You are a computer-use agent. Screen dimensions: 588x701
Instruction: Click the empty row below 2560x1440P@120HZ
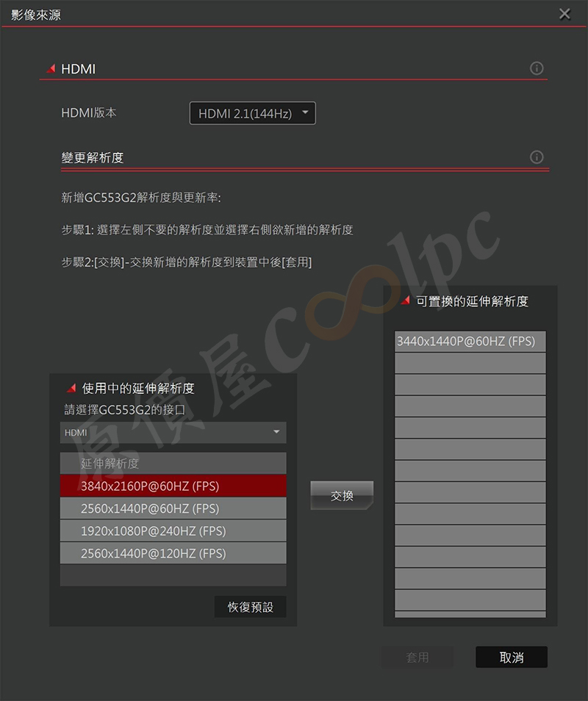pos(173,575)
